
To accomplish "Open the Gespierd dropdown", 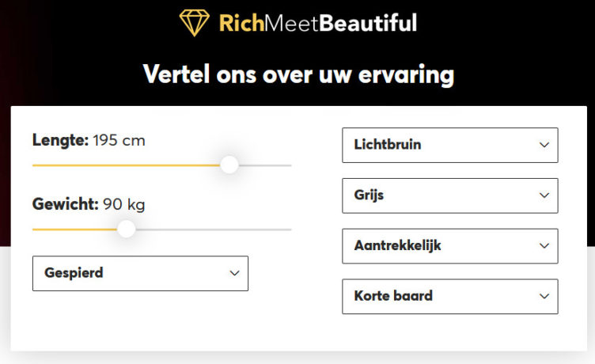I will pos(140,273).
